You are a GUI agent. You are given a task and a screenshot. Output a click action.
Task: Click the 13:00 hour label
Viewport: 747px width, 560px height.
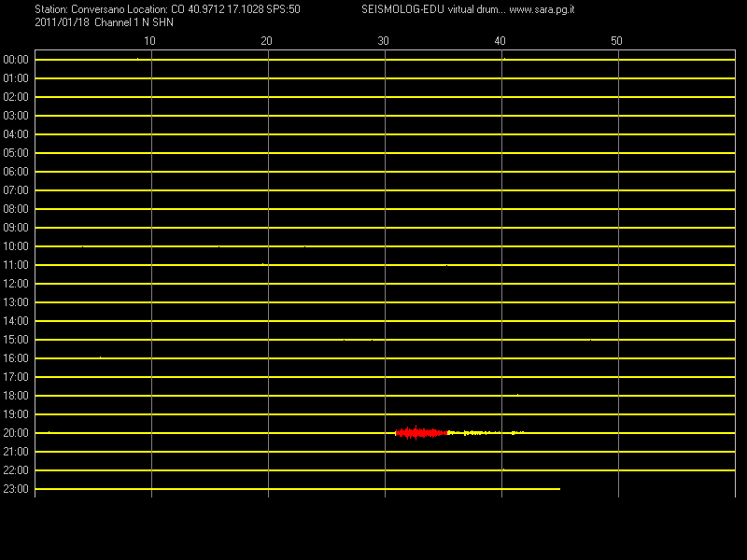point(16,302)
